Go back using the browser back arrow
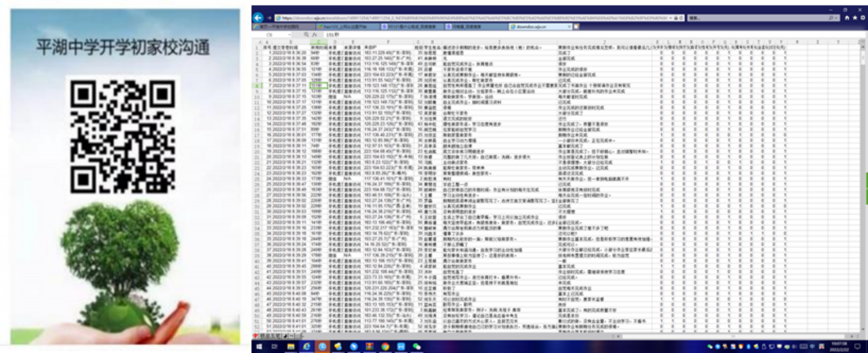The image size is (868, 353). pyautogui.click(x=258, y=18)
